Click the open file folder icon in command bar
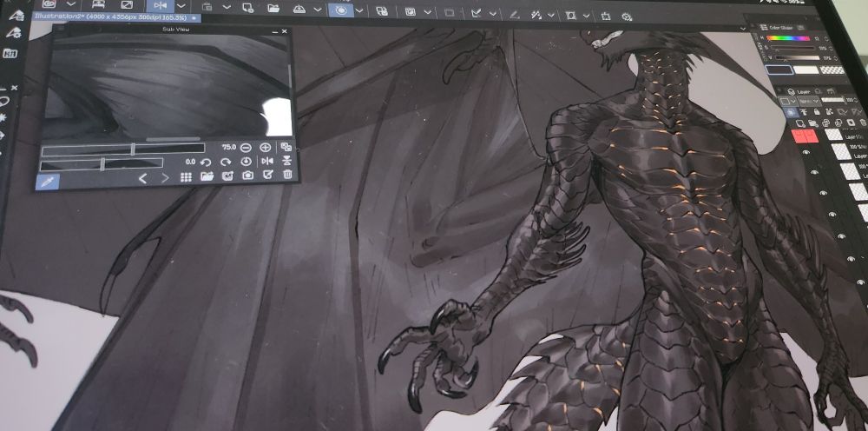Image resolution: width=868 pixels, height=431 pixels. (273, 8)
